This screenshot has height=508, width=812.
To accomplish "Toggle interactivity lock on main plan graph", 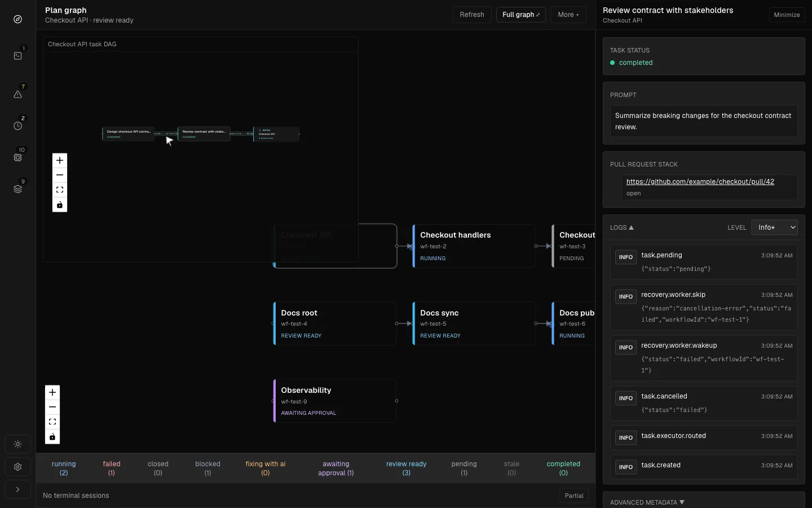I will click(52, 436).
